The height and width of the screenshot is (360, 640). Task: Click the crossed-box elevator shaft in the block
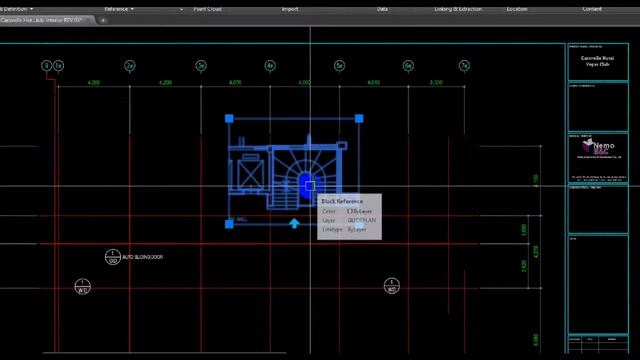pyautogui.click(x=250, y=175)
